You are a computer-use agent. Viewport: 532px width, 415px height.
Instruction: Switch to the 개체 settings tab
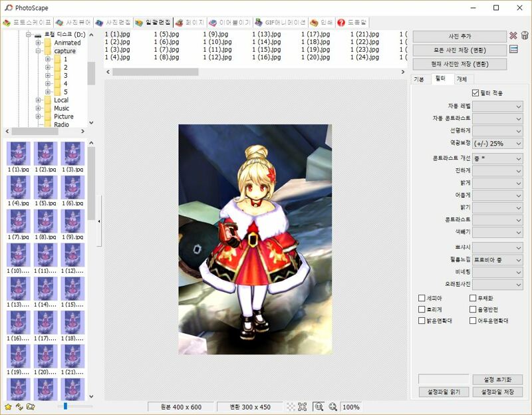tap(462, 79)
